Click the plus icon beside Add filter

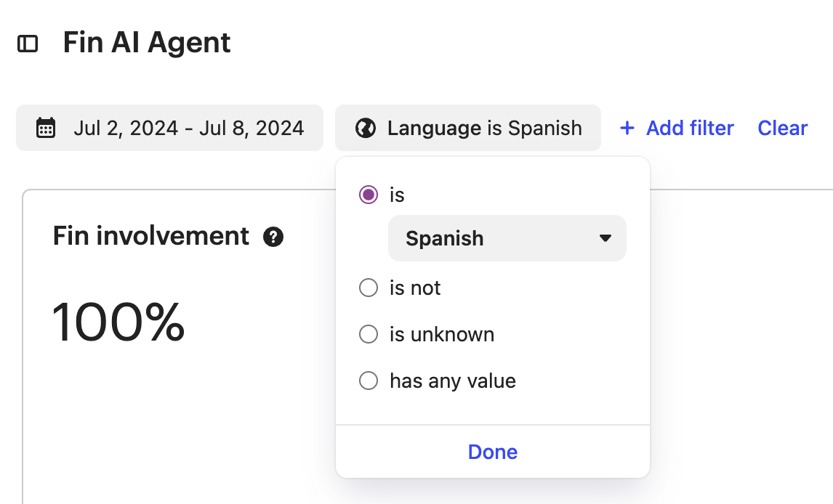point(627,128)
